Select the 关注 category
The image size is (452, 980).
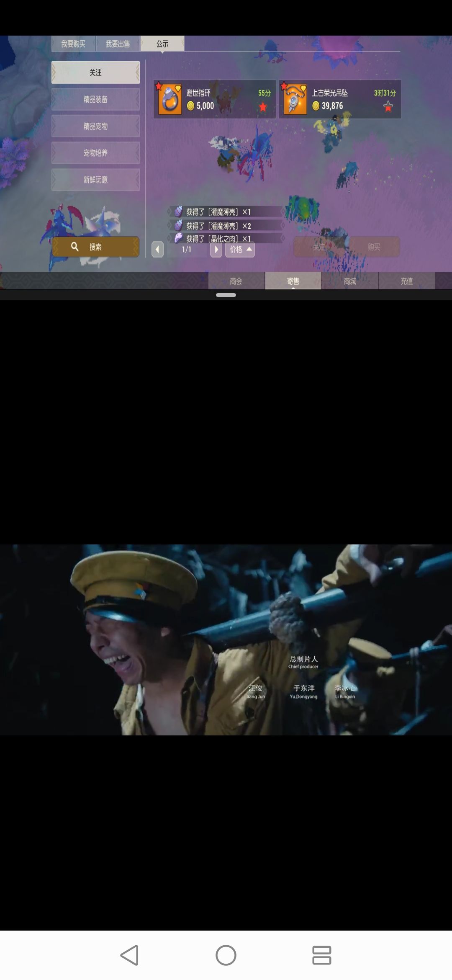95,72
